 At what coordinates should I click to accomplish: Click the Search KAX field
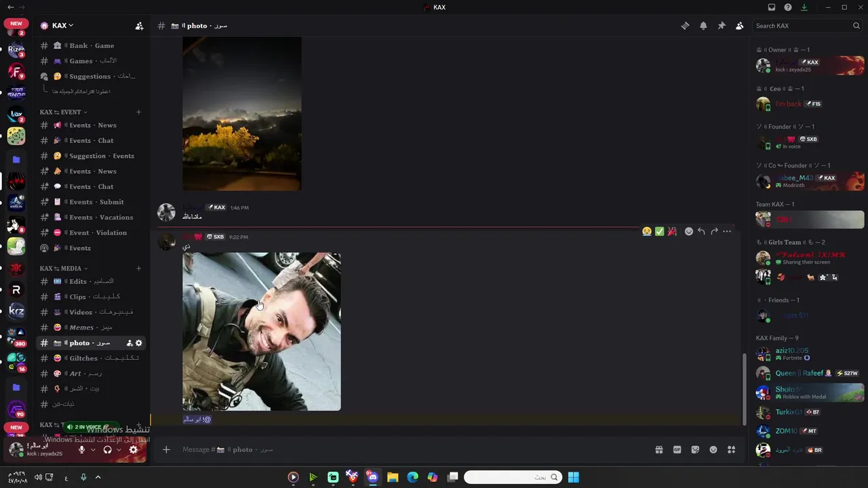coord(807,26)
